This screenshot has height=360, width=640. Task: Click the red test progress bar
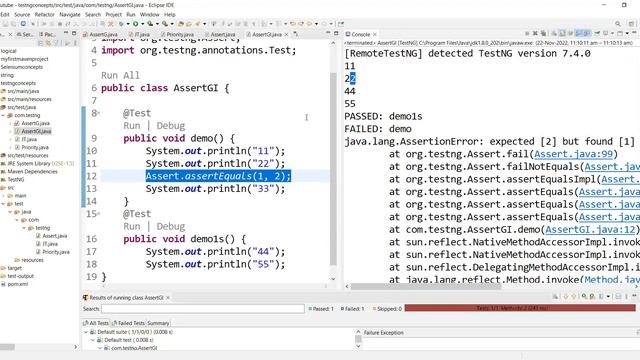point(520,308)
